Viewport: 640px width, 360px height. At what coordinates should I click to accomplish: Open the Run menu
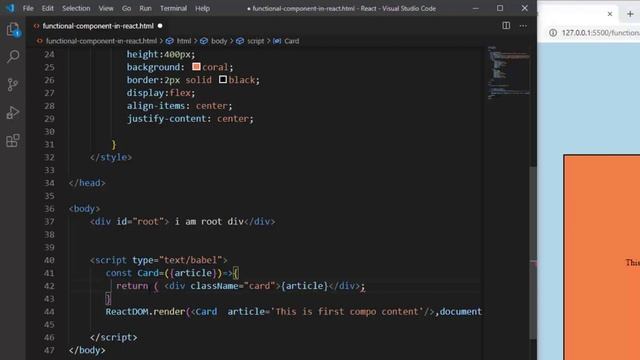[x=145, y=8]
